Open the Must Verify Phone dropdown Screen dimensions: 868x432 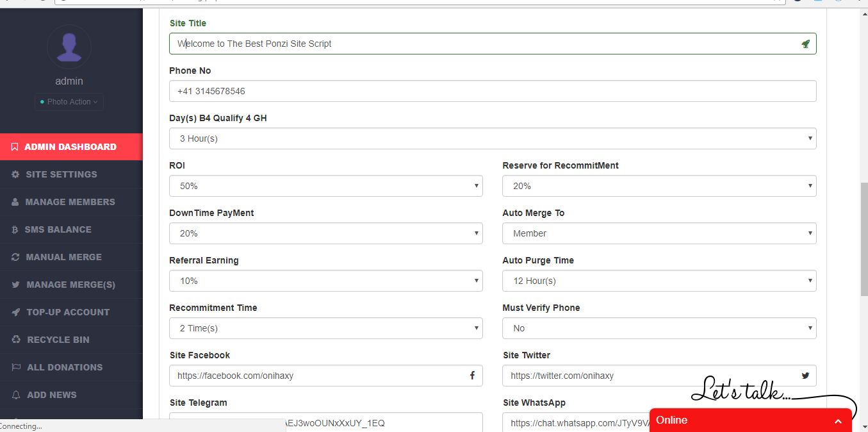coord(659,328)
